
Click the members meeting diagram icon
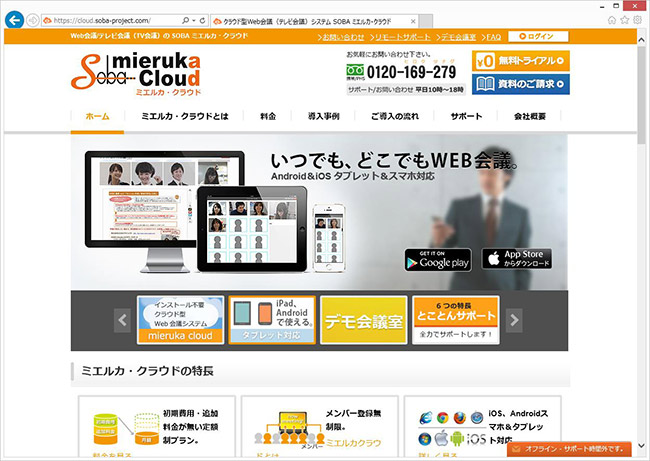[x=289, y=429]
